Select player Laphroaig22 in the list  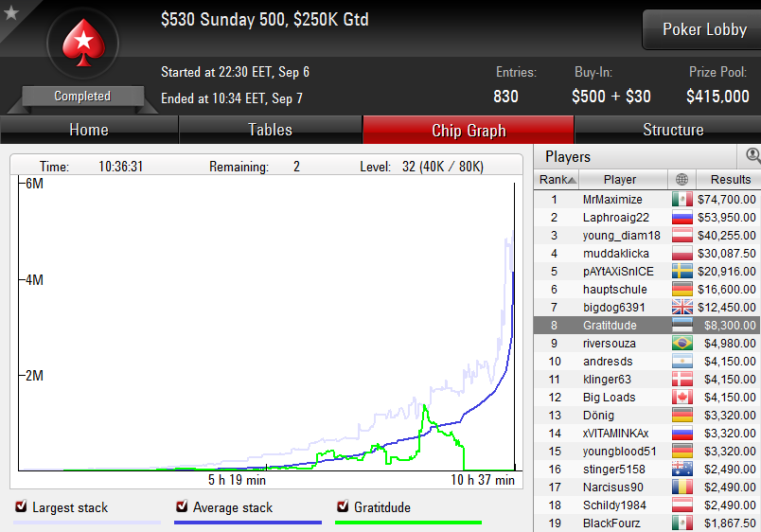[x=616, y=218]
